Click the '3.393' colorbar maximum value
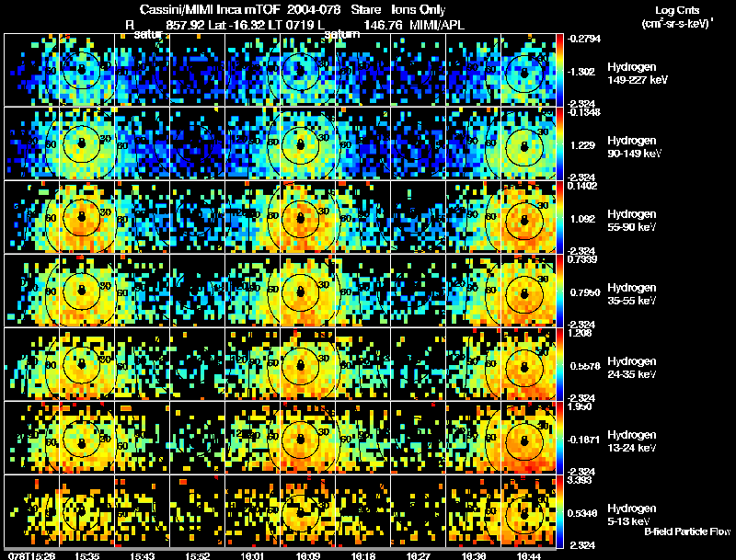 [580, 480]
